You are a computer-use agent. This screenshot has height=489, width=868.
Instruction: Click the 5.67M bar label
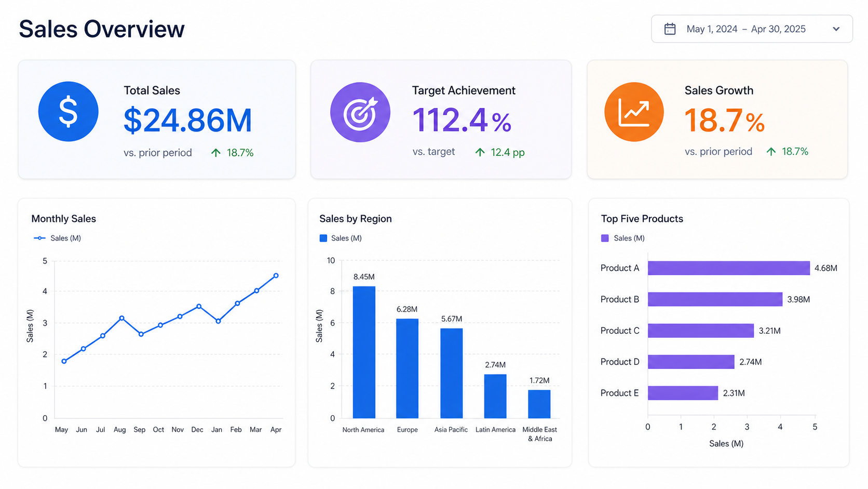point(452,319)
